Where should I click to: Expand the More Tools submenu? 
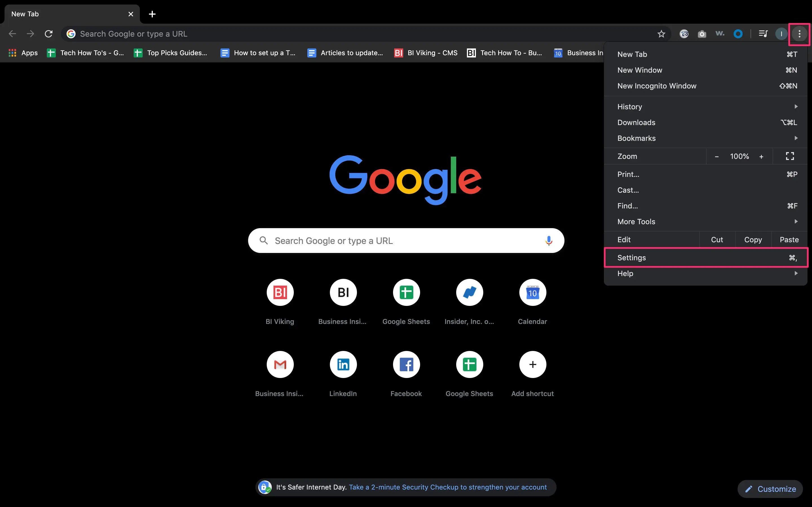tap(705, 222)
